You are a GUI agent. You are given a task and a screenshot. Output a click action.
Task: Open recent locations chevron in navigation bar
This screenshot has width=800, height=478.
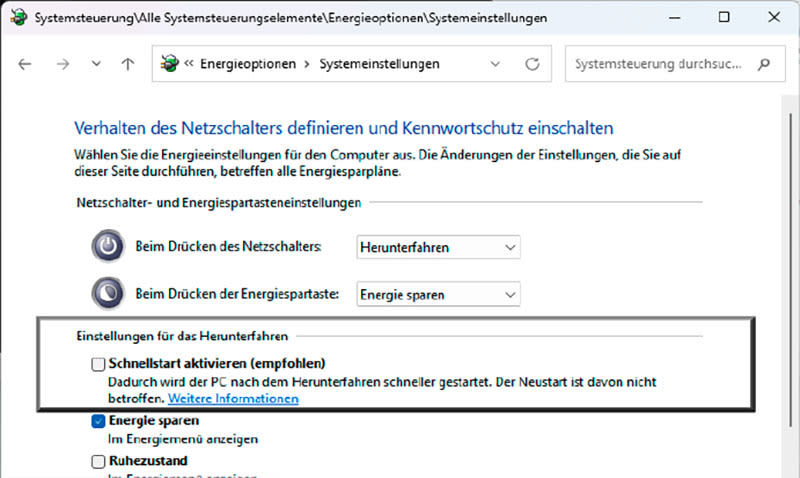[x=96, y=64]
